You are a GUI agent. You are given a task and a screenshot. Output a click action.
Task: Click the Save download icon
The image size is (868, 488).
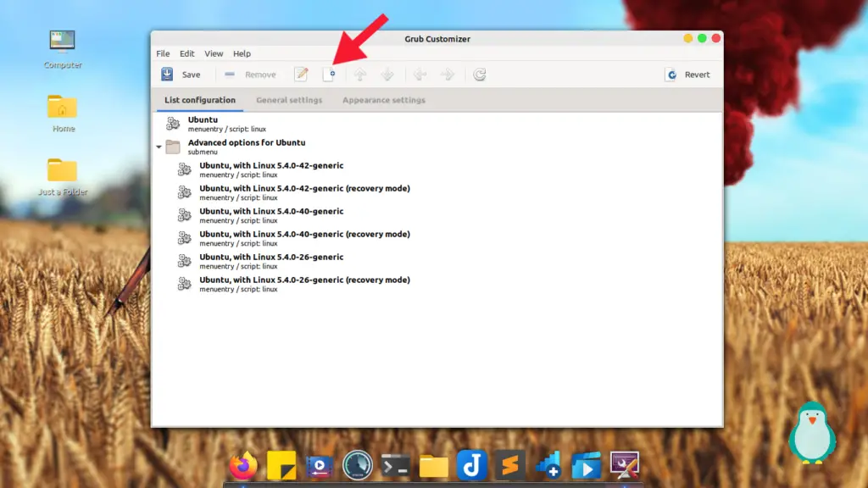[x=167, y=75]
